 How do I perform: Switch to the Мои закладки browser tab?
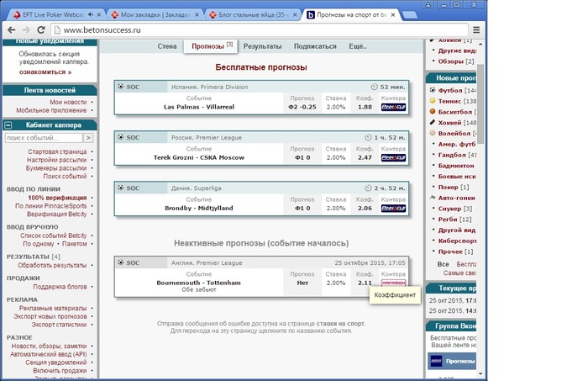(x=155, y=14)
